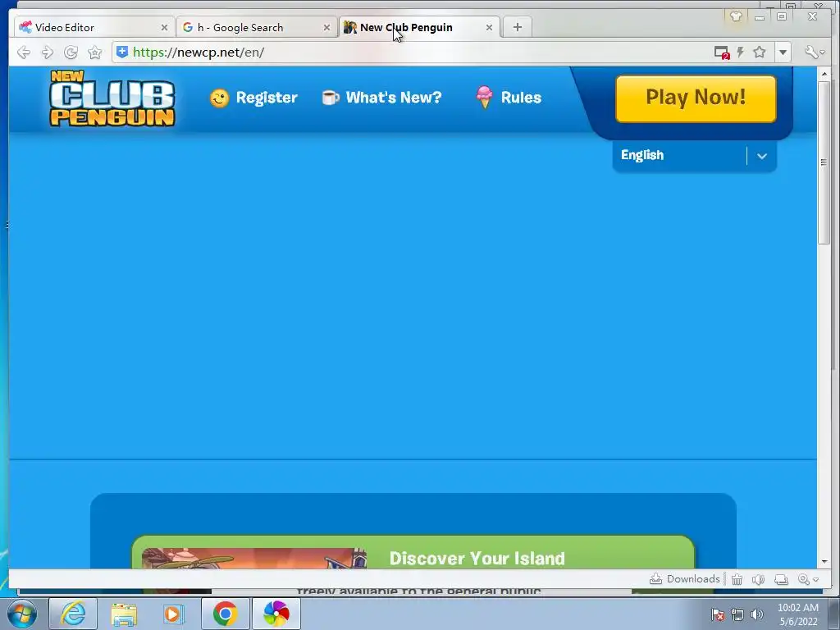Click the skin shirt icon in title bar
This screenshot has width=840, height=630.
736,16
